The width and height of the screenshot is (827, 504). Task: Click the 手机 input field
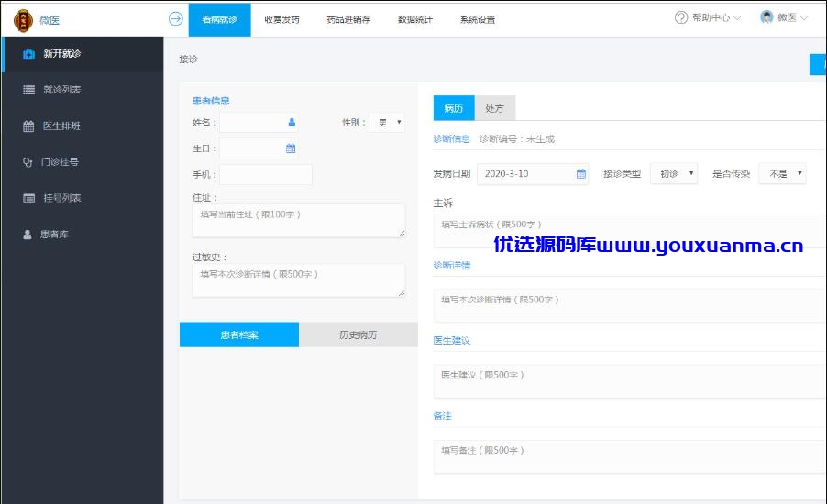(266, 174)
